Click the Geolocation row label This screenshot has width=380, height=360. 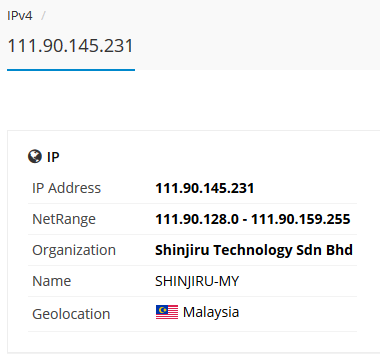point(71,314)
